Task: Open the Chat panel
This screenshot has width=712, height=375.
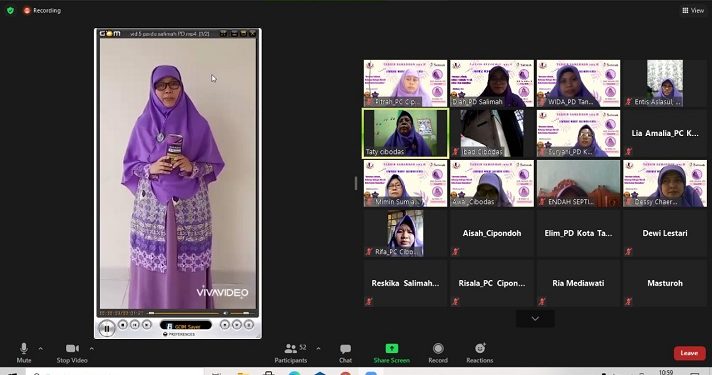Action: pos(345,353)
